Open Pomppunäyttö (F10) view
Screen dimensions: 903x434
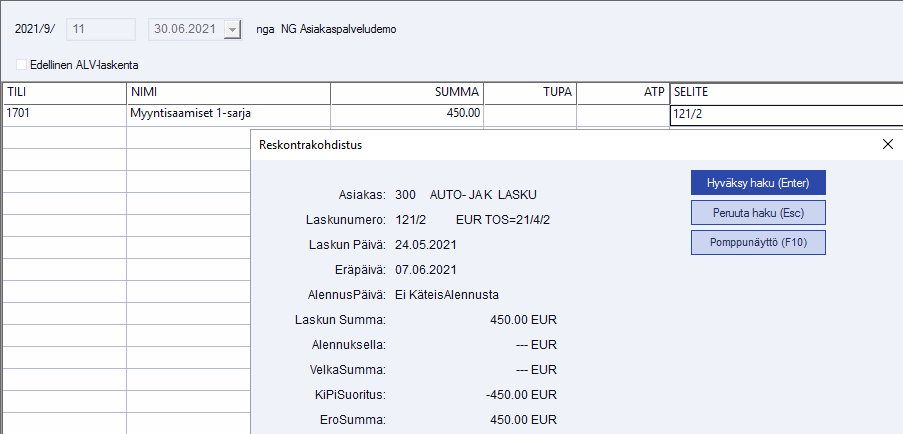[758, 243]
